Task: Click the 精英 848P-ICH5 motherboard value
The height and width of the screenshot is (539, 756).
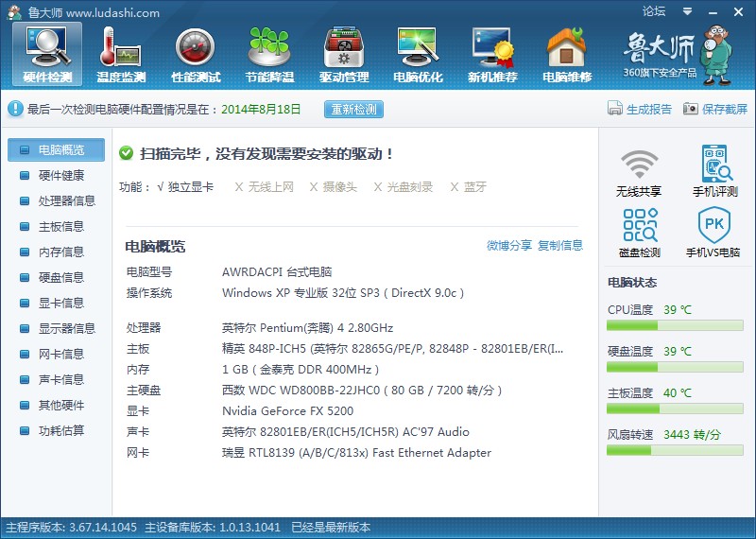Action: (x=392, y=348)
